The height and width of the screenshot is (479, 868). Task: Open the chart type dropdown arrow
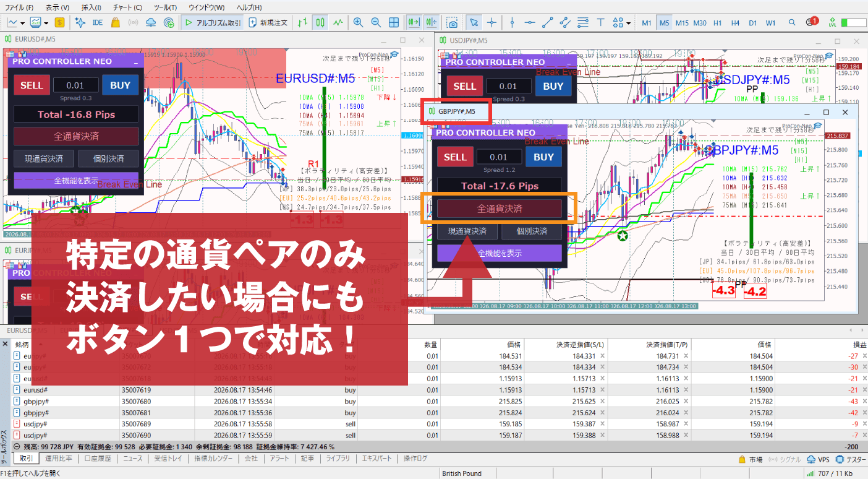[22, 23]
